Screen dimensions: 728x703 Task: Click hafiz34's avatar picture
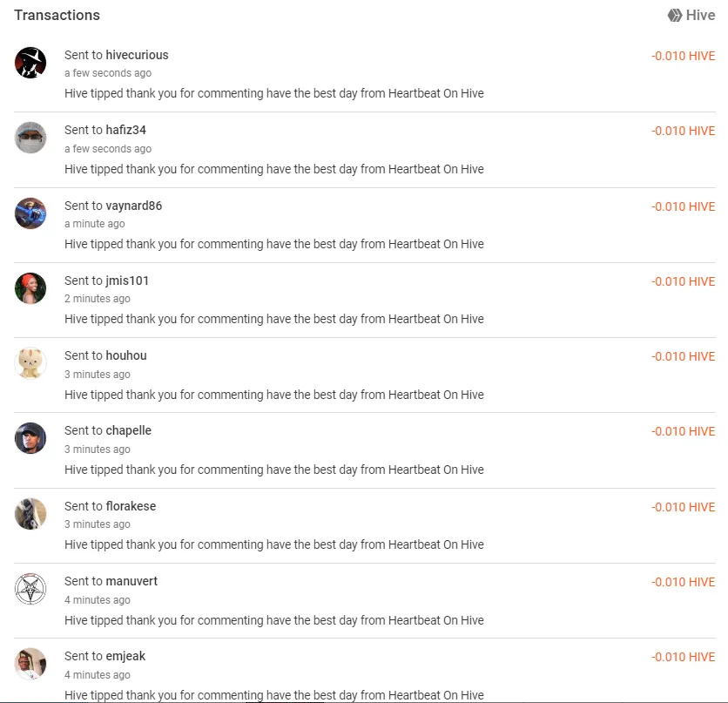(x=30, y=138)
